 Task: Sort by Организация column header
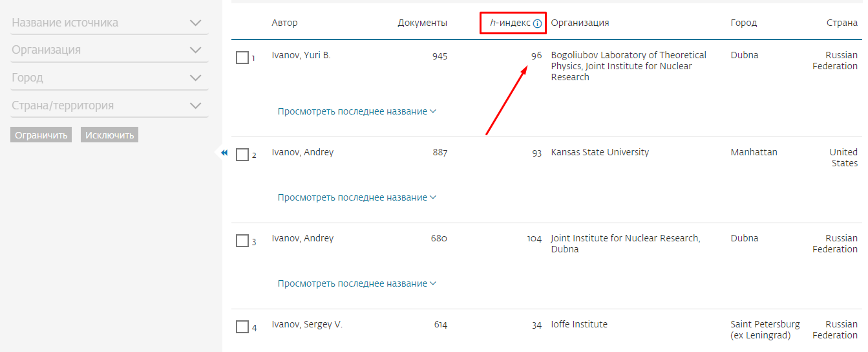[580, 23]
